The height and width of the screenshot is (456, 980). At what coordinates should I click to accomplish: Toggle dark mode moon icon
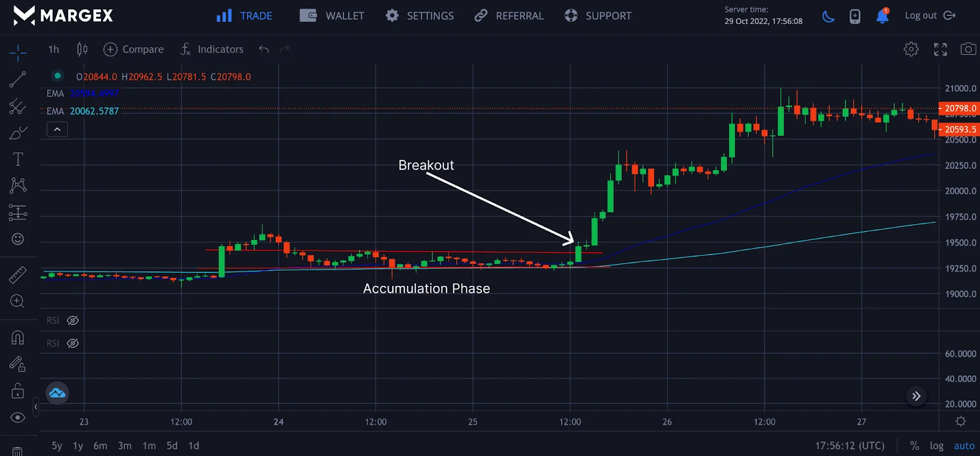point(828,16)
